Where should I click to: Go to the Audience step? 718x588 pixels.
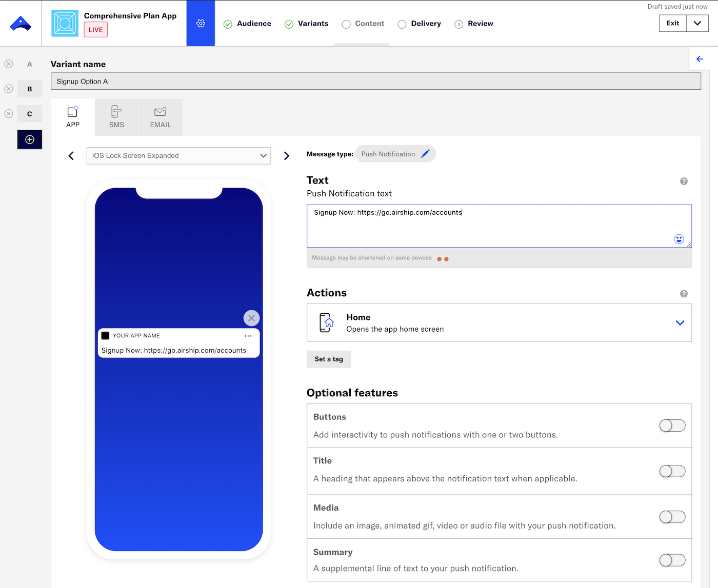(x=247, y=24)
